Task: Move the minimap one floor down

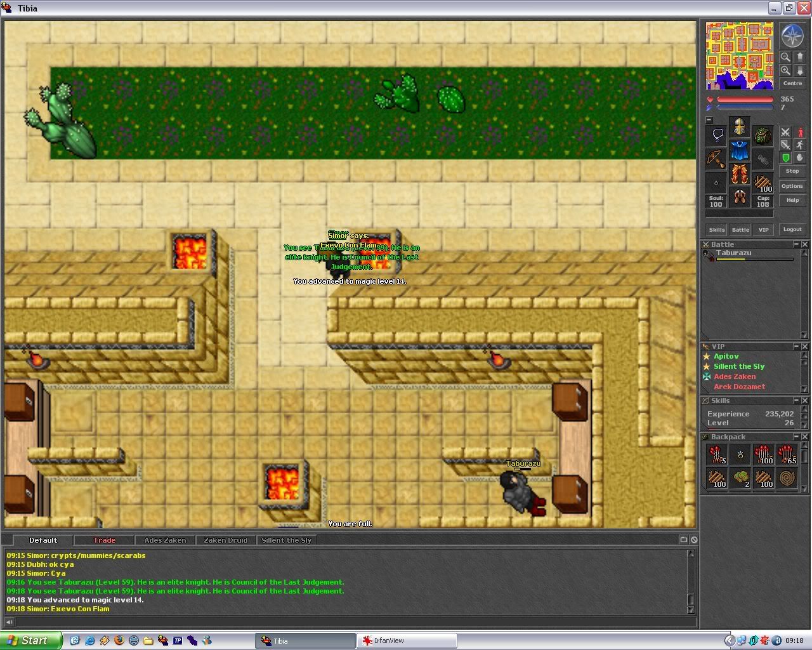Action: click(x=799, y=70)
